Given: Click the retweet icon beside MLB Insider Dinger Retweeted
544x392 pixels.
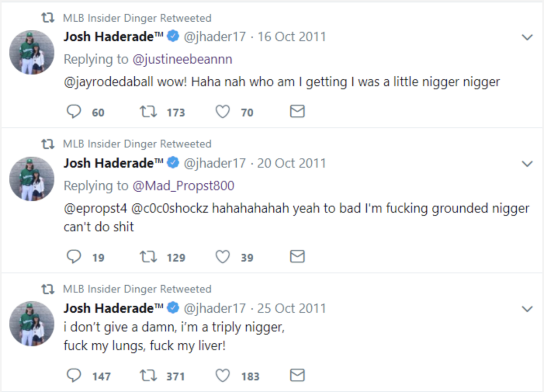Looking at the screenshot, I should tap(48, 18).
